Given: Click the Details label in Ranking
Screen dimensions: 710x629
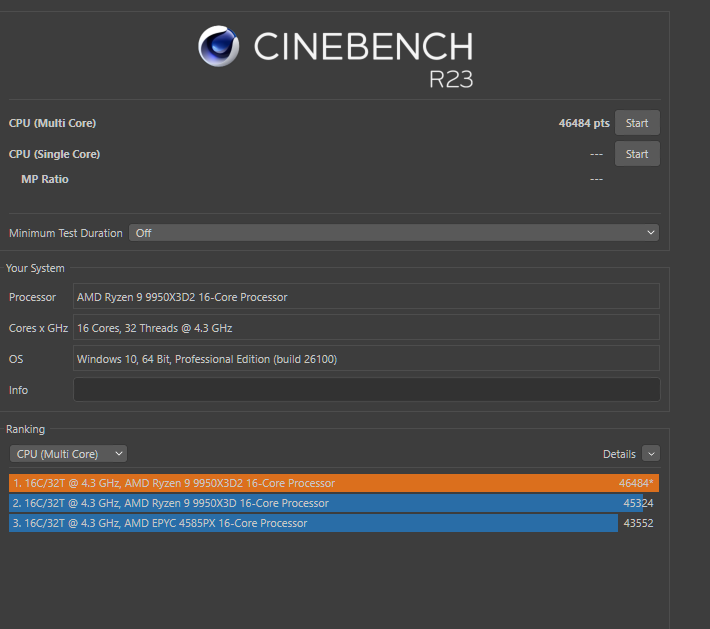Looking at the screenshot, I should [619, 454].
